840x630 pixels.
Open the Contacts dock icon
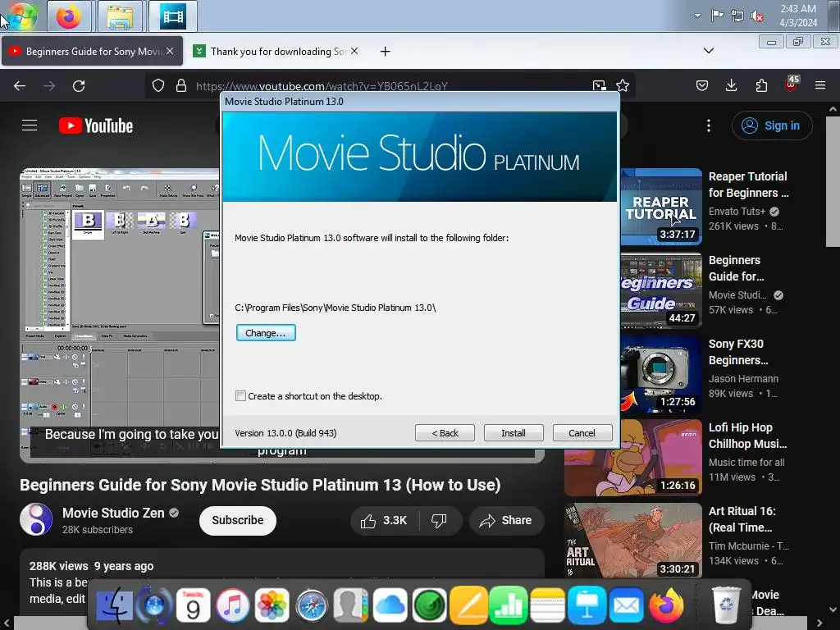click(350, 605)
